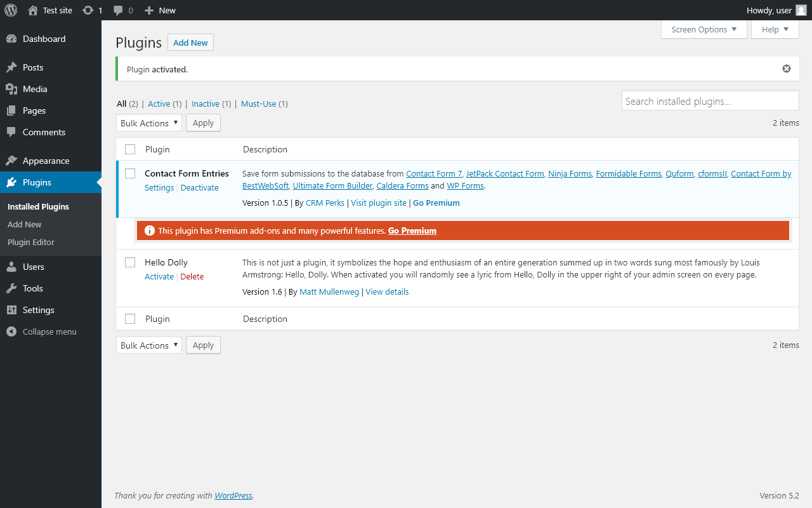Open Plugin Editor submenu item
Screen dimensions: 812x508
(x=31, y=242)
